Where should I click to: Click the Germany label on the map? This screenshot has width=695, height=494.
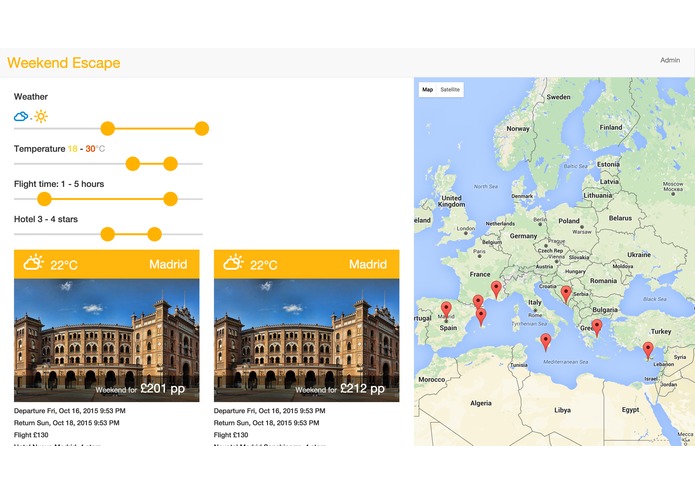tap(523, 236)
